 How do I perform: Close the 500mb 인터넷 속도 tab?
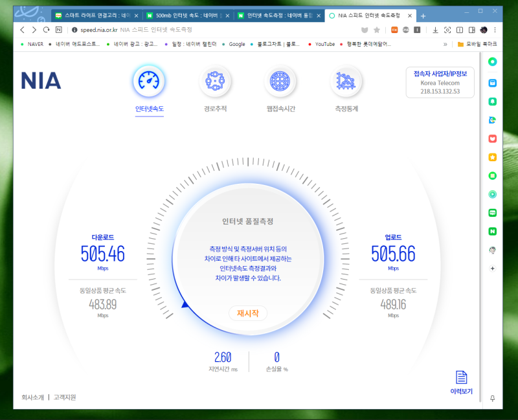(x=227, y=16)
